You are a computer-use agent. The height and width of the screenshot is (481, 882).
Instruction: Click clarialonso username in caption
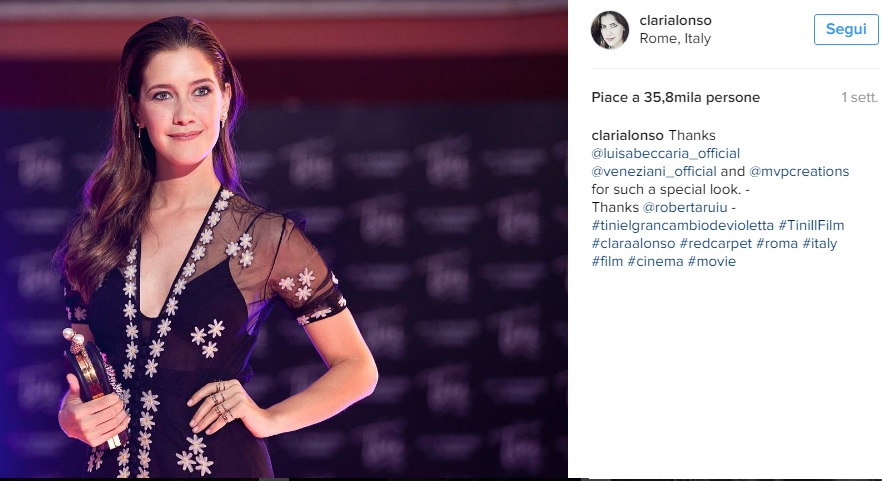[627, 136]
